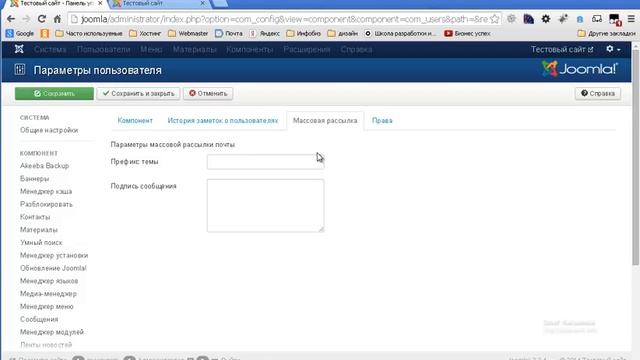Switch to the Компонент tab
Image resolution: width=640 pixels, height=360 pixels.
(x=135, y=121)
